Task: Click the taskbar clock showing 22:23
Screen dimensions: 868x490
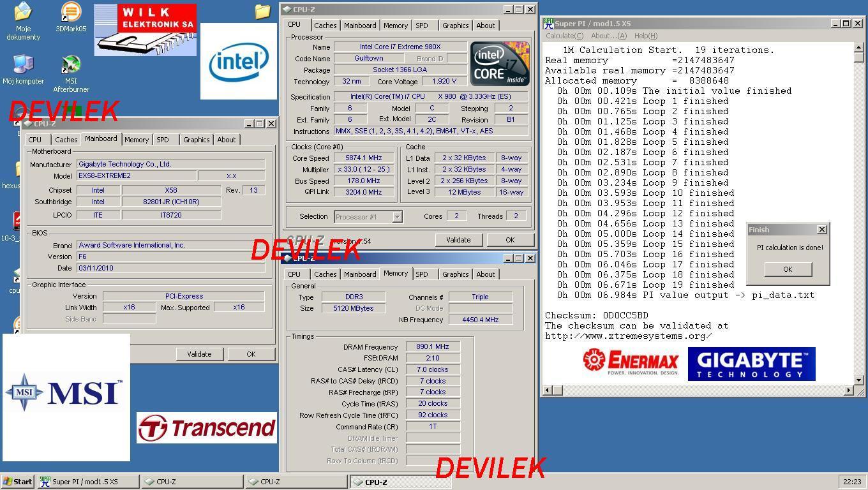Action: [851, 482]
